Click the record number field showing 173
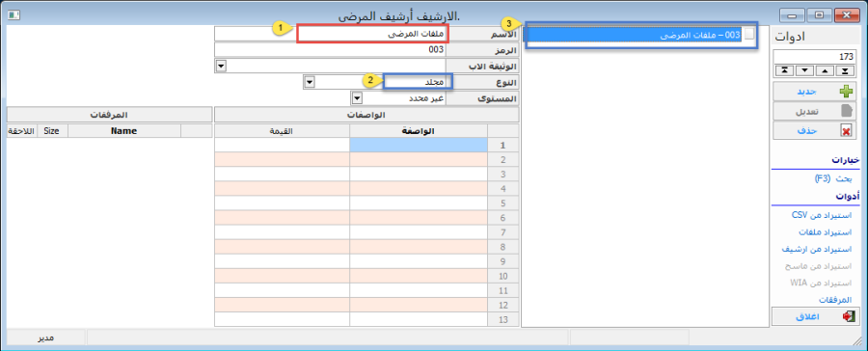The width and height of the screenshot is (868, 351). (x=815, y=57)
